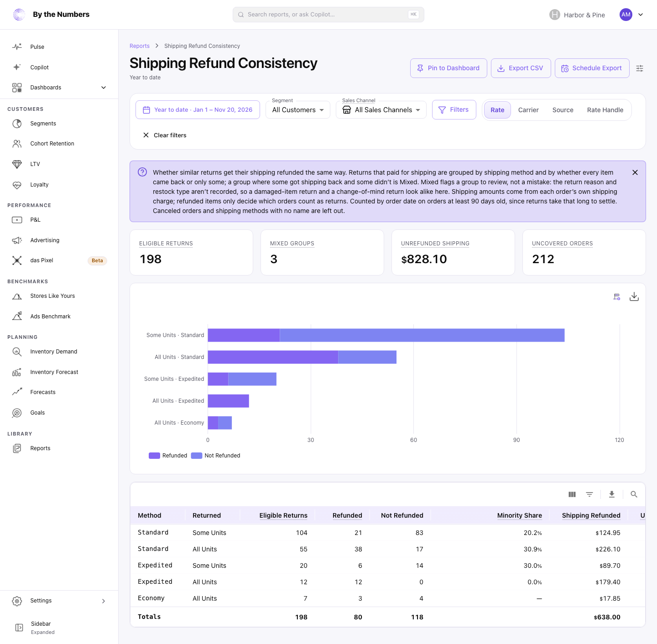The image size is (657, 644).
Task: Switch grouping to Source
Action: [x=563, y=110]
